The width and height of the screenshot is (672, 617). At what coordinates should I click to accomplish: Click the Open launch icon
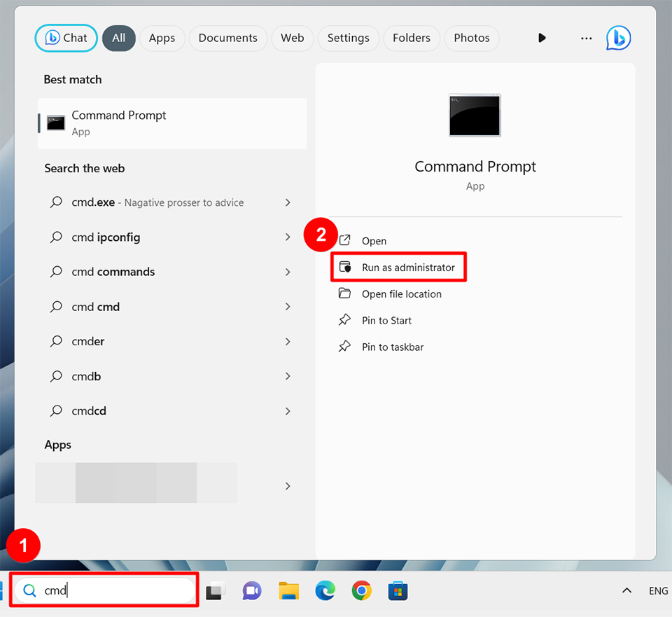point(345,240)
